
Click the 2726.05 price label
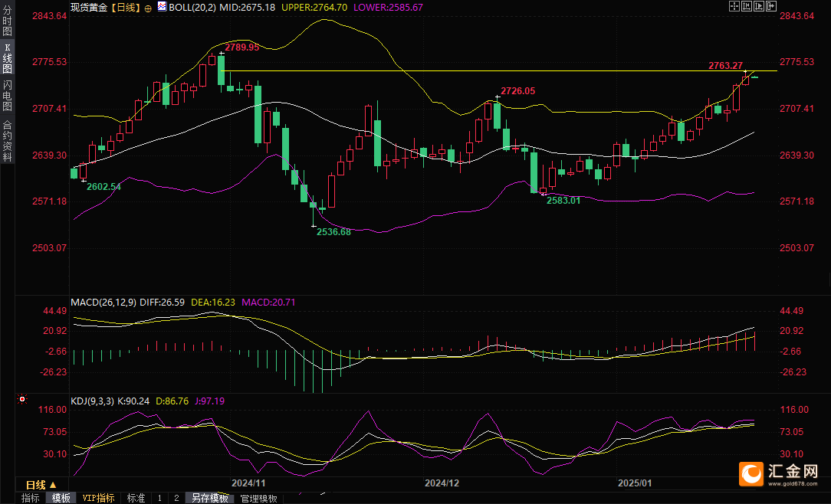(x=517, y=91)
